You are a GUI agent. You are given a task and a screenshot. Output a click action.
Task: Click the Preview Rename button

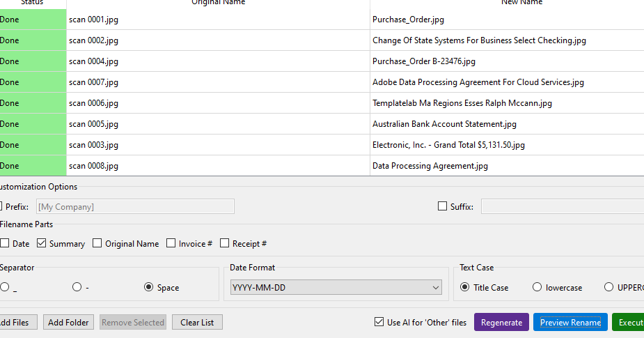pos(570,322)
